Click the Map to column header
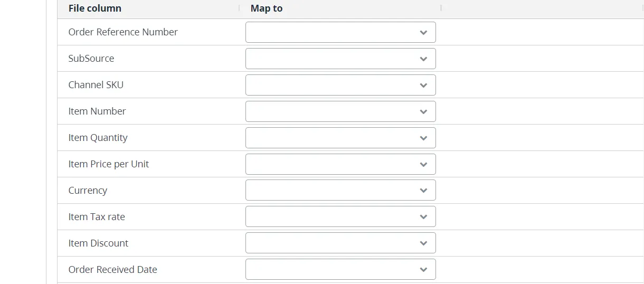644x284 pixels. tap(267, 8)
